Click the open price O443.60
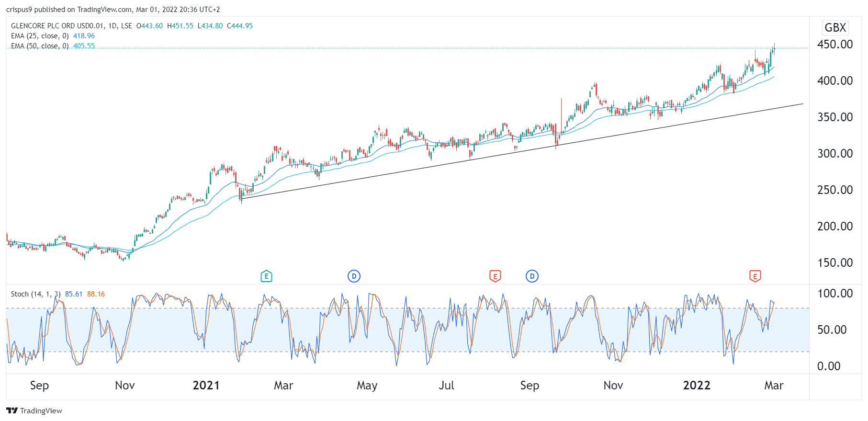The image size is (868, 421). pos(149,26)
